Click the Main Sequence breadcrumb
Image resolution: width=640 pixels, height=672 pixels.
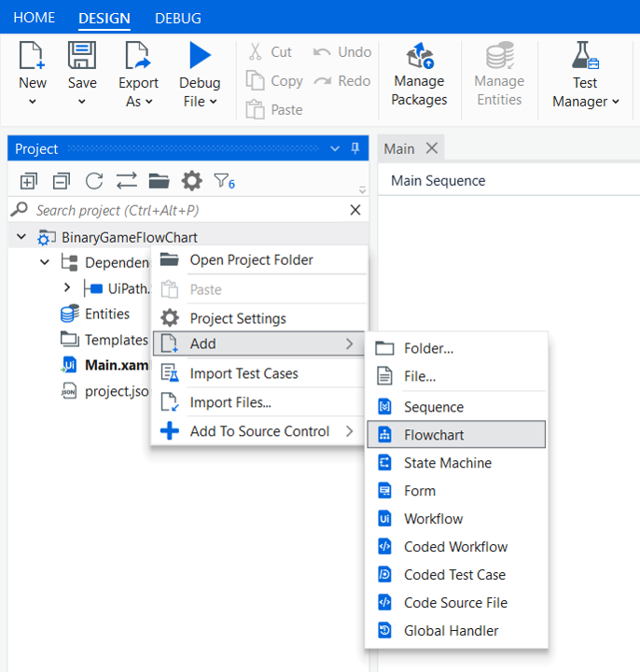point(438,180)
